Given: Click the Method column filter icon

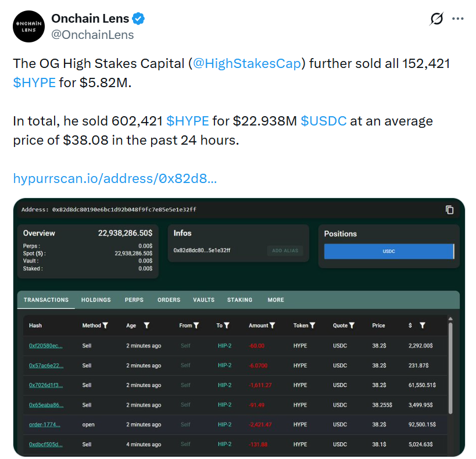Looking at the screenshot, I should 105,325.
